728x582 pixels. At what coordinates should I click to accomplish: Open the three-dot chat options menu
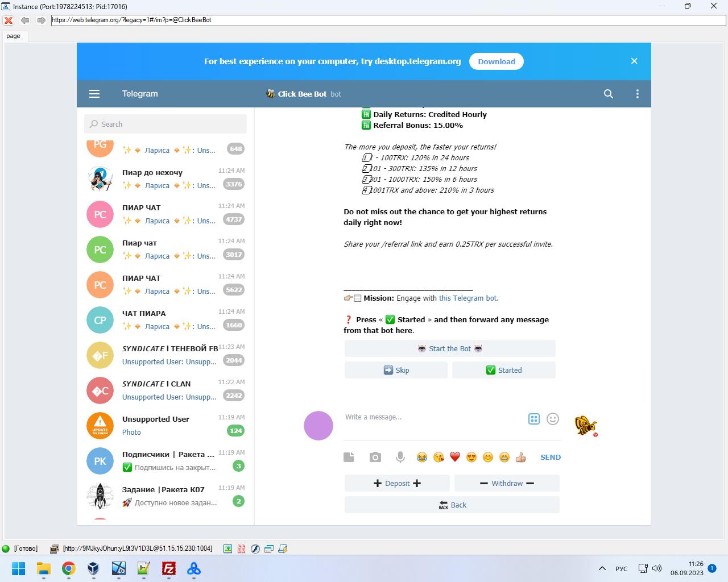(x=638, y=94)
